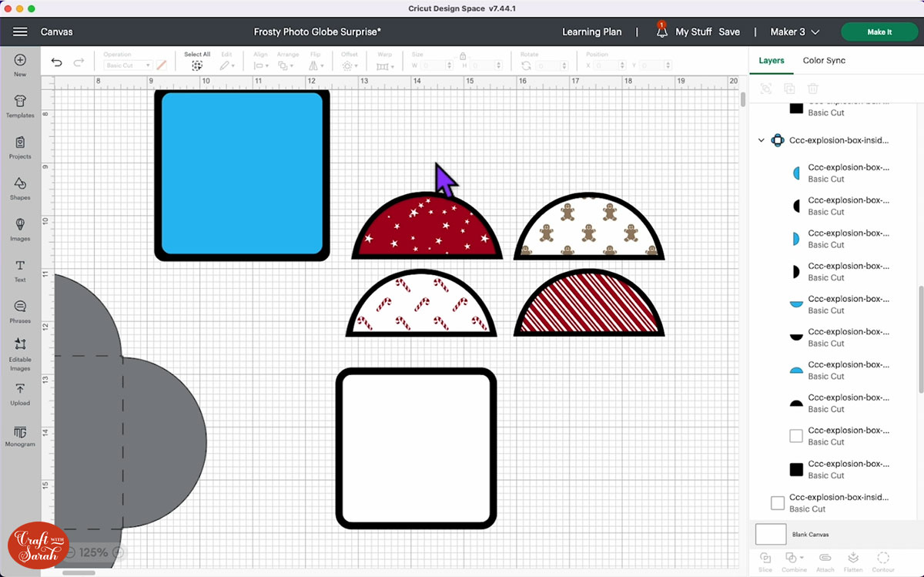Switch to the Color Sync tab
The width and height of the screenshot is (924, 577).
tap(824, 60)
